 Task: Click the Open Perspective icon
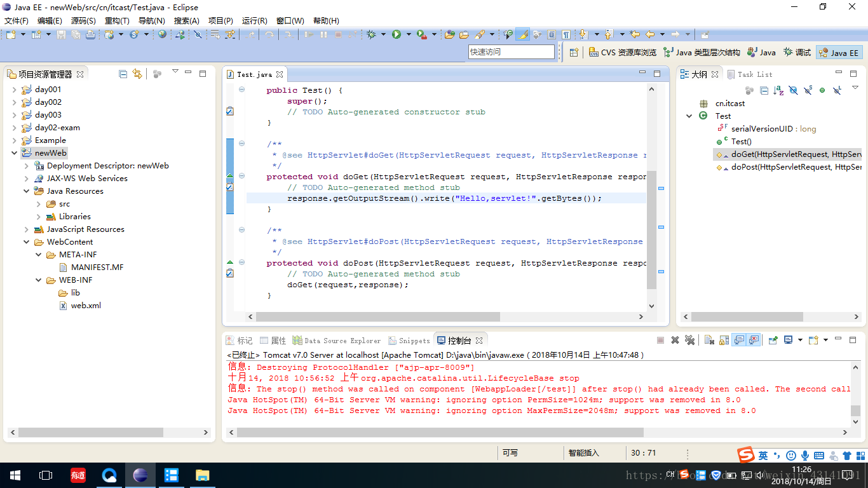pyautogui.click(x=574, y=52)
